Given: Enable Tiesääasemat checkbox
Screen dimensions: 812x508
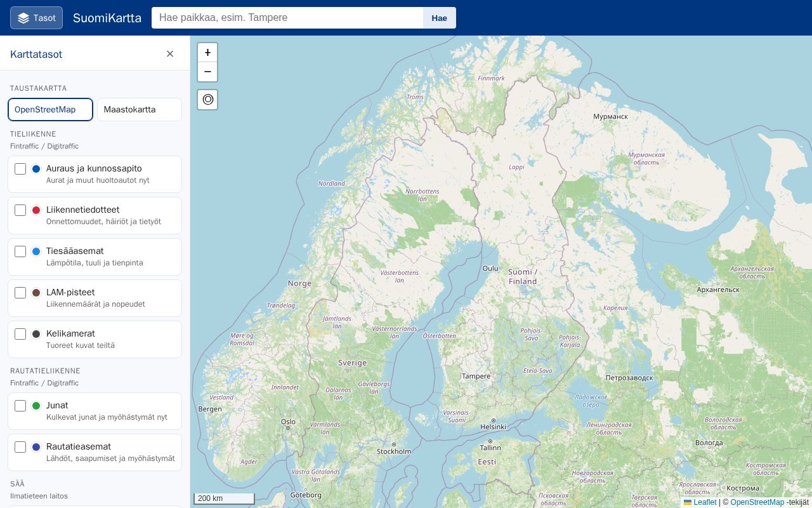Looking at the screenshot, I should tap(20, 251).
